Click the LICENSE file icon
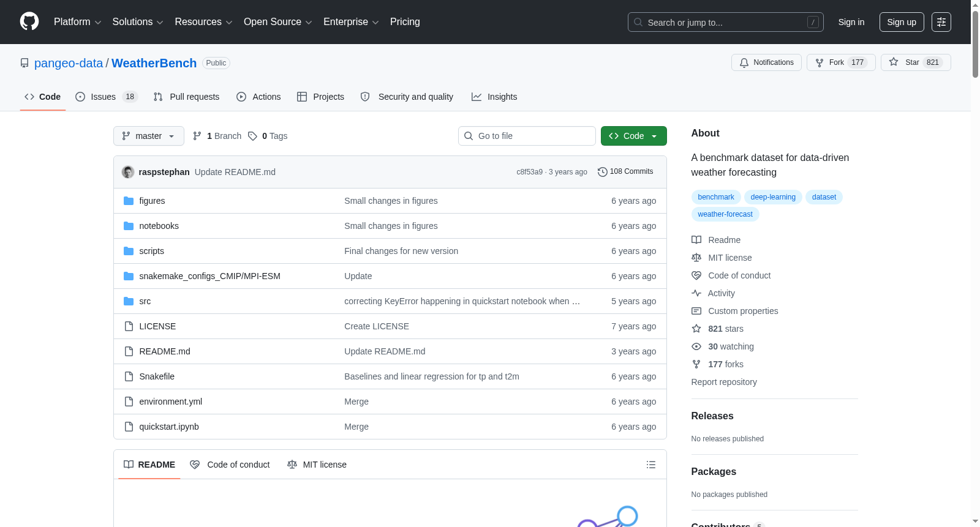Image resolution: width=980 pixels, height=527 pixels. [x=129, y=326]
